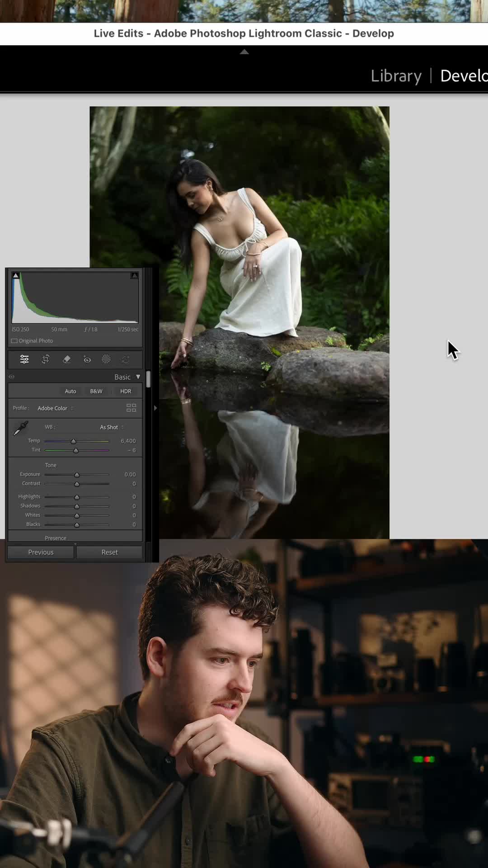This screenshot has height=868, width=488.
Task: Switch to the Library module
Action: pos(396,75)
